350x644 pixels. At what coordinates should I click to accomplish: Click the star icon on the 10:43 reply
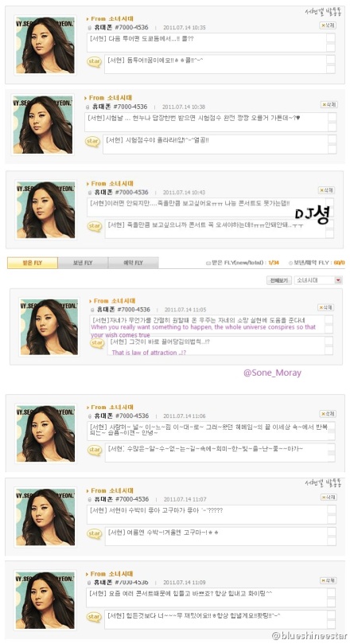click(x=95, y=226)
